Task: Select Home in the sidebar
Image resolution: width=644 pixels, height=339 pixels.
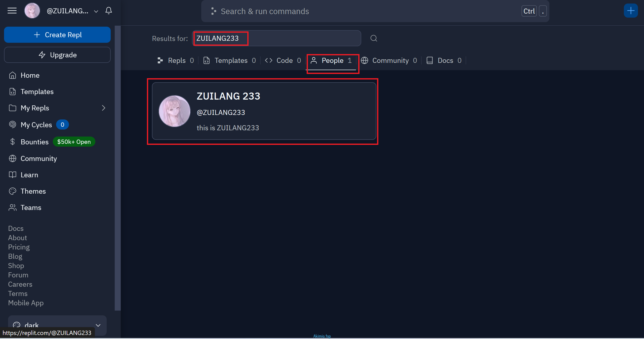Action: [x=30, y=75]
